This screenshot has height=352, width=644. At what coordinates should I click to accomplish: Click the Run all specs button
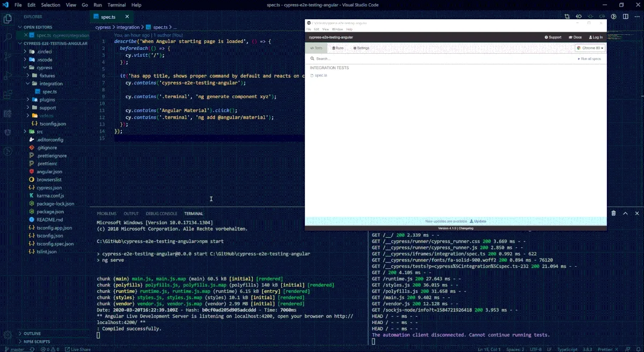tap(589, 58)
